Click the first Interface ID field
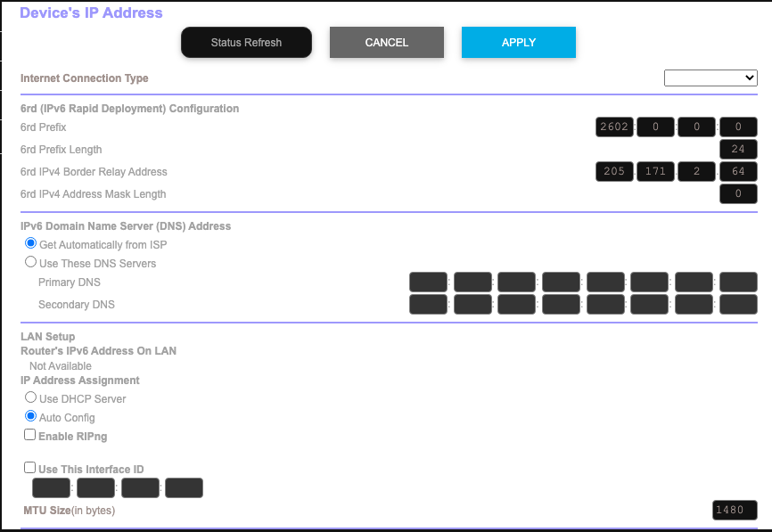 pyautogui.click(x=51, y=487)
